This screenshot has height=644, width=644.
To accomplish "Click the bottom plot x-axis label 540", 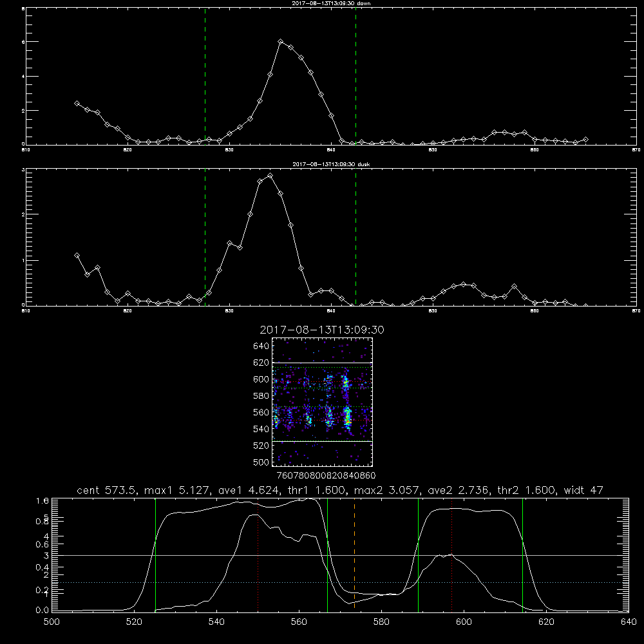I will click(x=216, y=622).
